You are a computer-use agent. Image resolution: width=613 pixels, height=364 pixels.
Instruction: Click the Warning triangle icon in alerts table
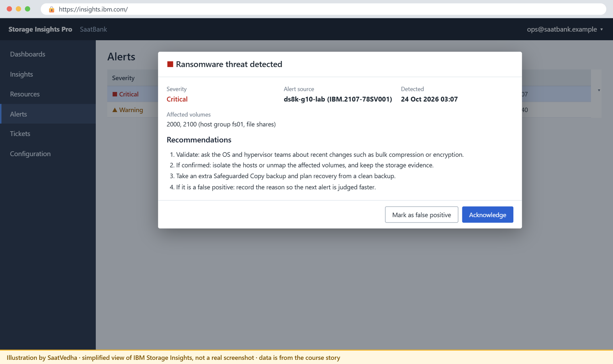[x=115, y=110]
